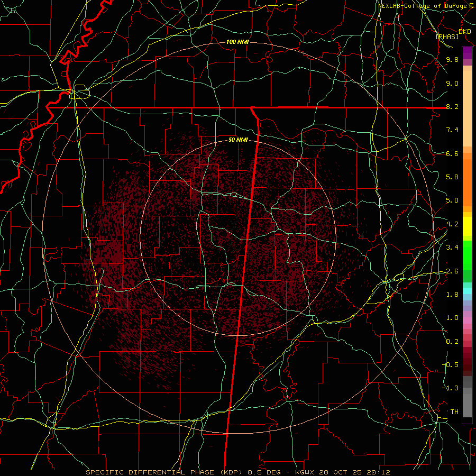Click the 1.8 value on the color scale
The width and height of the screenshot is (476, 476).
(x=452, y=295)
